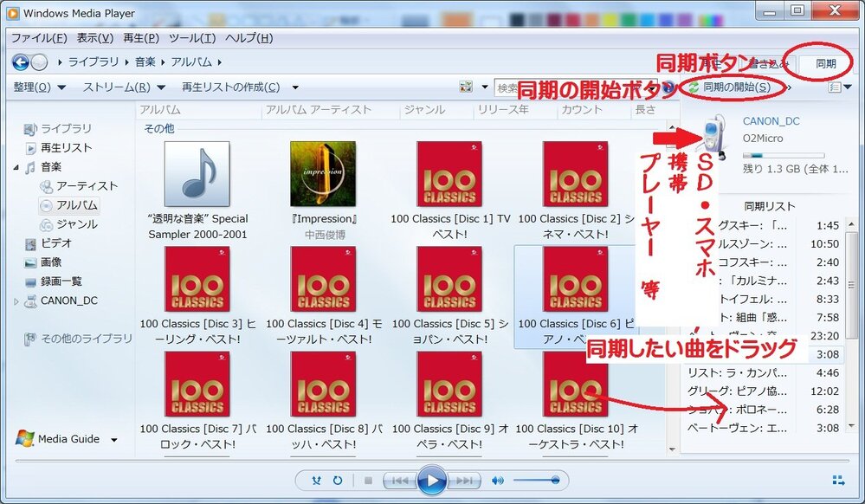Select 100 Classics Disc 4 album cover
865x504 pixels.
(323, 280)
